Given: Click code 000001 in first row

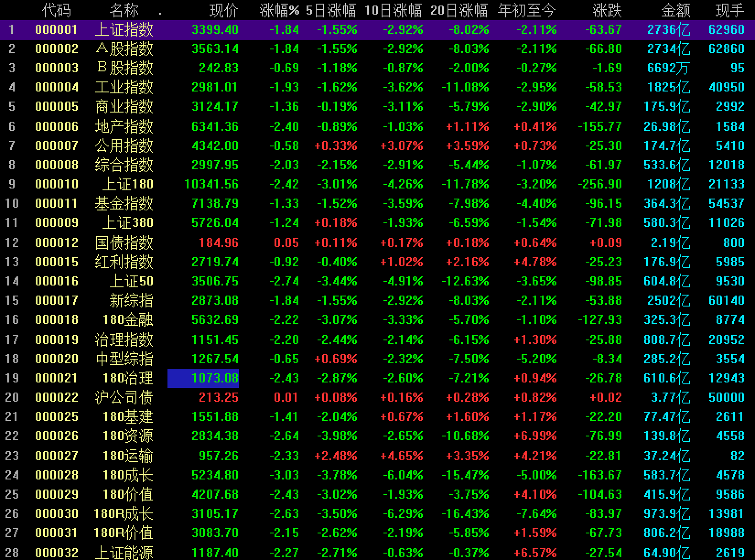Looking at the screenshot, I should (57, 30).
